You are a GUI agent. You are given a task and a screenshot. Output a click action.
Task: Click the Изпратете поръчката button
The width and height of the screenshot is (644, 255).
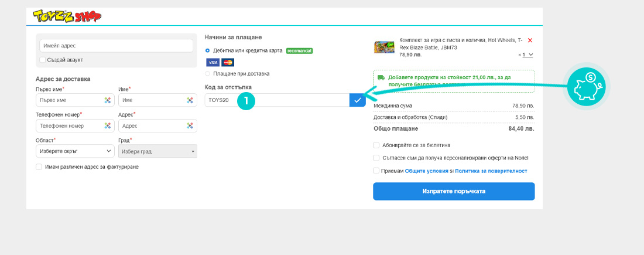tap(454, 191)
